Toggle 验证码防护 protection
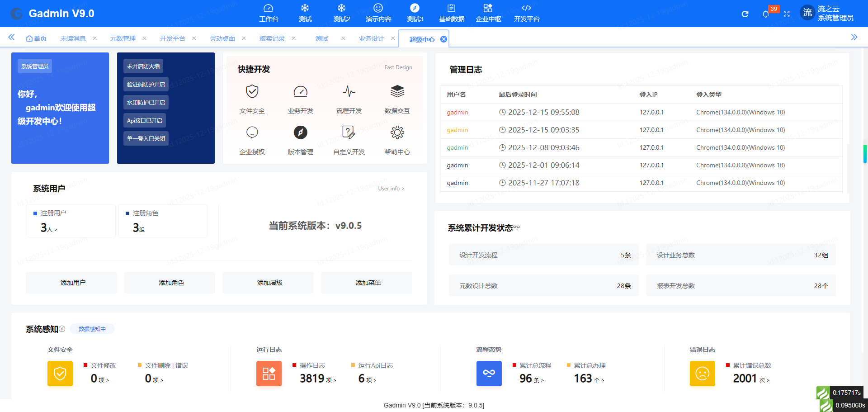The image size is (868, 412). [x=146, y=84]
